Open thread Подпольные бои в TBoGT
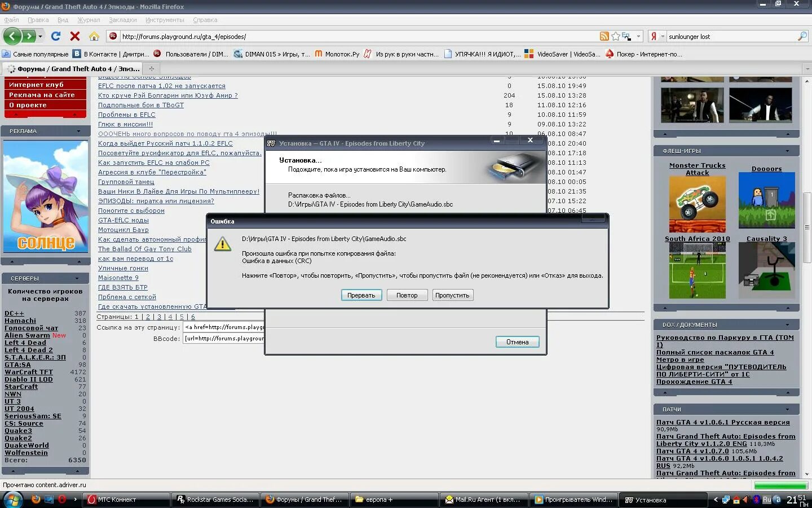The width and height of the screenshot is (812, 508). pyautogui.click(x=141, y=105)
